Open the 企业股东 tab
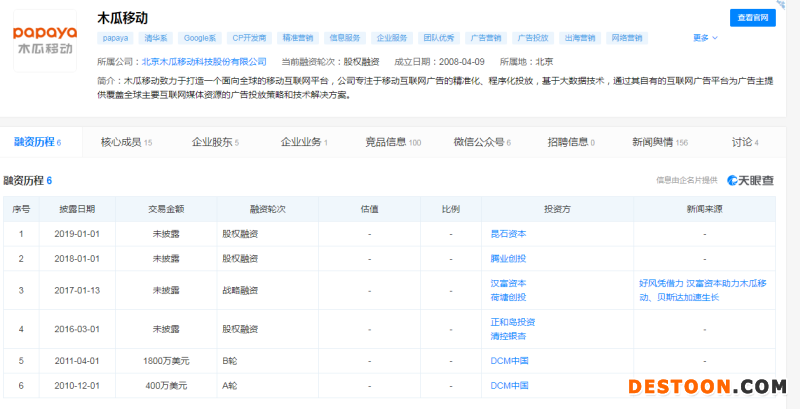800x409 pixels. (x=215, y=142)
